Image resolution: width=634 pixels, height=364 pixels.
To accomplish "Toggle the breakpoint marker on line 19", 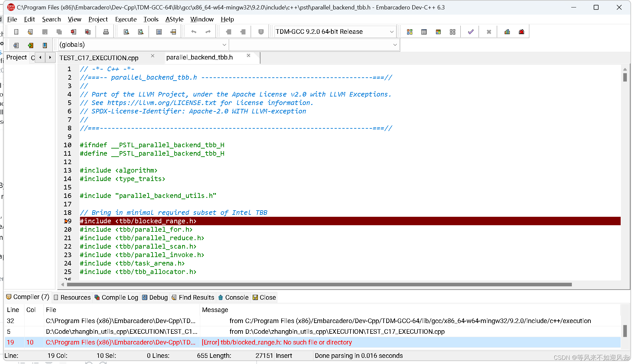I will click(66, 221).
